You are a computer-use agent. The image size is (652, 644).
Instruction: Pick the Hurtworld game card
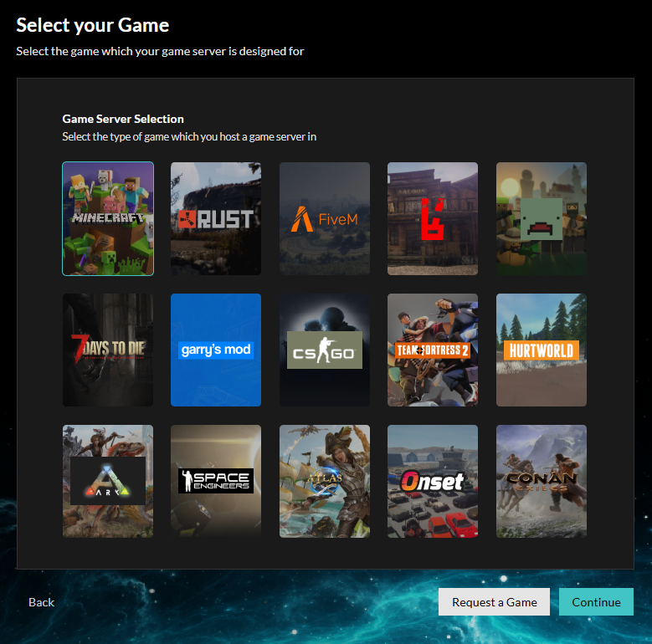click(x=541, y=350)
